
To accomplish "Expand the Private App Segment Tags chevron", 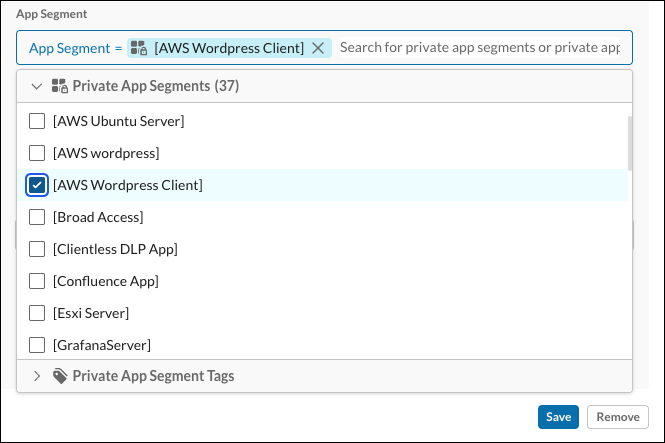I will [37, 376].
